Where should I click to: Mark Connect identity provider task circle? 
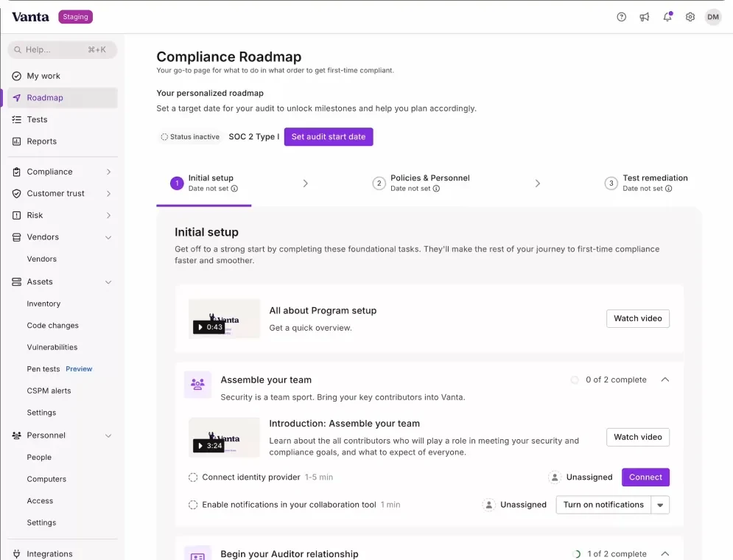192,477
